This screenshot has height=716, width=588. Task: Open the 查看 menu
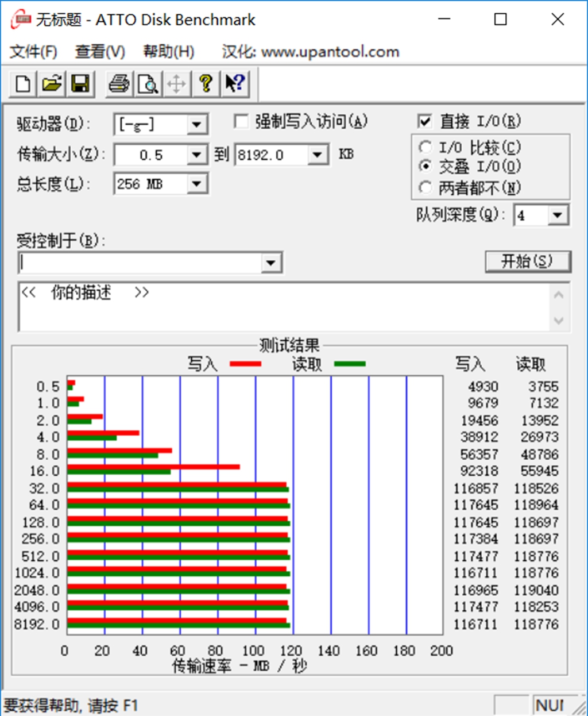99,51
